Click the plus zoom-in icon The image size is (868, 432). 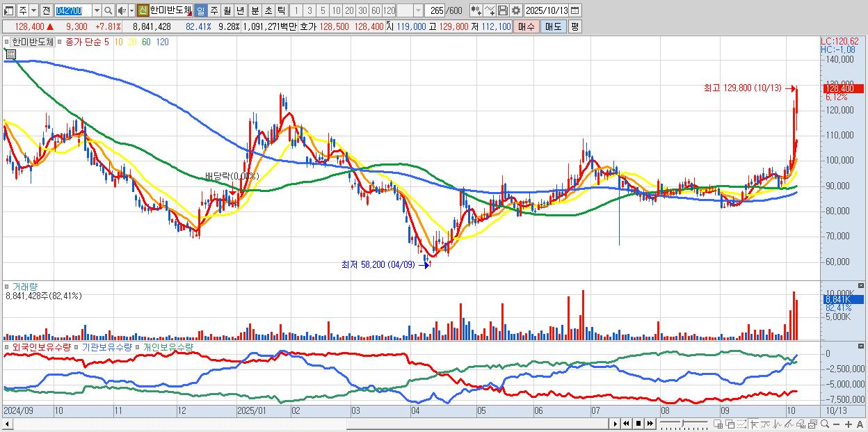click(x=849, y=424)
